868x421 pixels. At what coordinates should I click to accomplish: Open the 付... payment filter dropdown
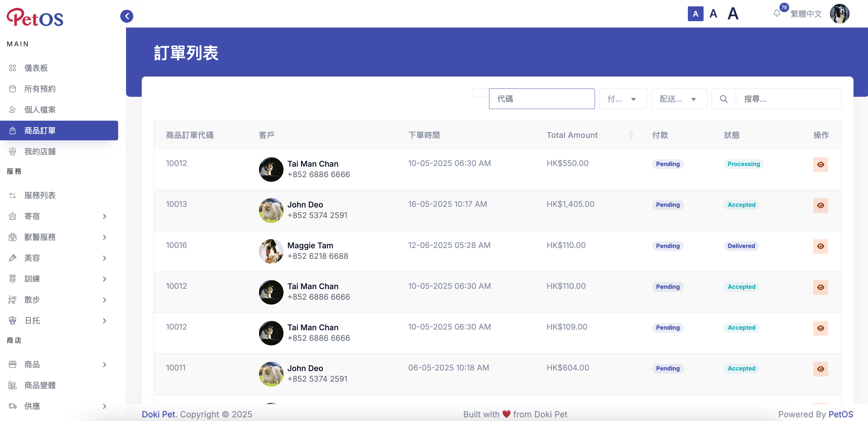(623, 98)
